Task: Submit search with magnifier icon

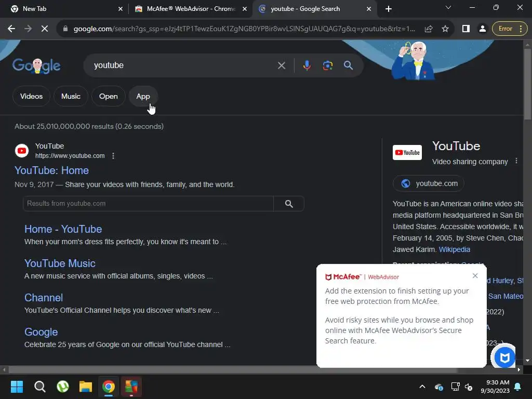Action: [349, 65]
